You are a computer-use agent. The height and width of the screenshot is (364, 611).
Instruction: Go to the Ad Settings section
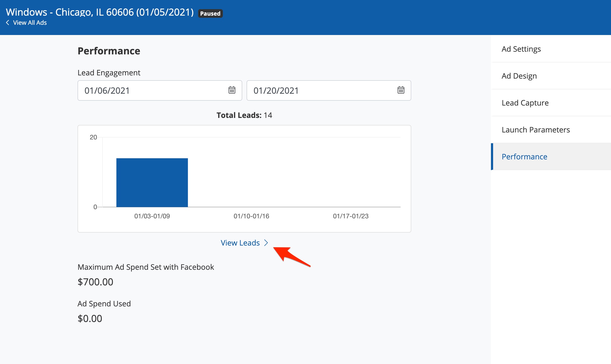[521, 49]
